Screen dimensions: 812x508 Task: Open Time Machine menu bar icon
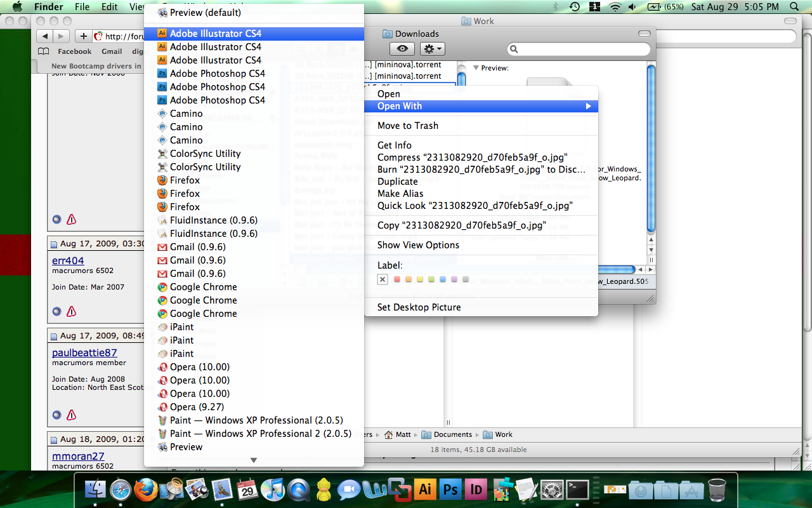click(574, 7)
